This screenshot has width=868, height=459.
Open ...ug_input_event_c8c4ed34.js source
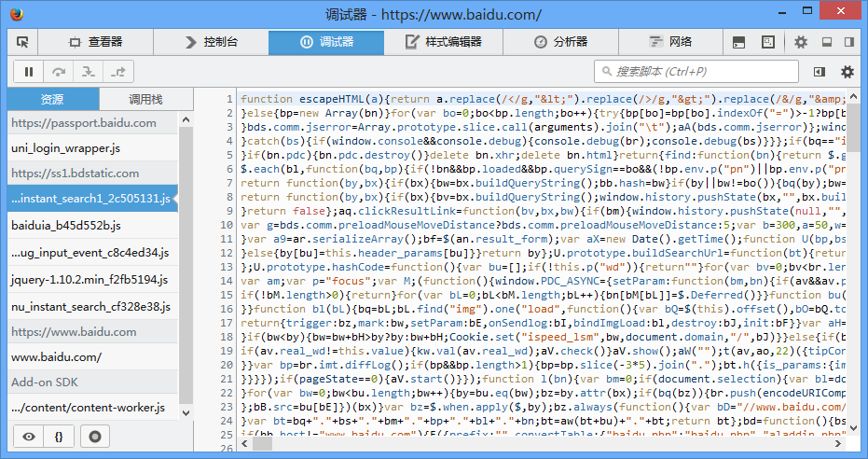(x=93, y=253)
